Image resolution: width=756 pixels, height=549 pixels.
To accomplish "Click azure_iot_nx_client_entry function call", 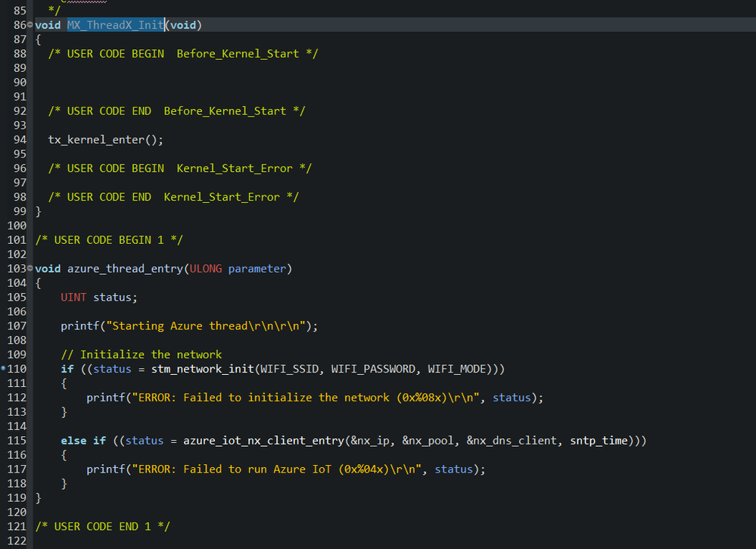I will pyautogui.click(x=264, y=441).
